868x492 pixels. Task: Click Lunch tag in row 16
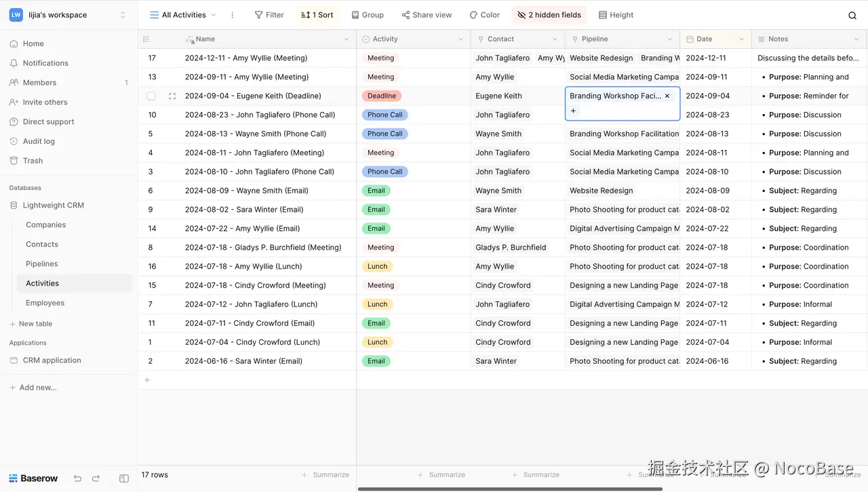click(377, 267)
